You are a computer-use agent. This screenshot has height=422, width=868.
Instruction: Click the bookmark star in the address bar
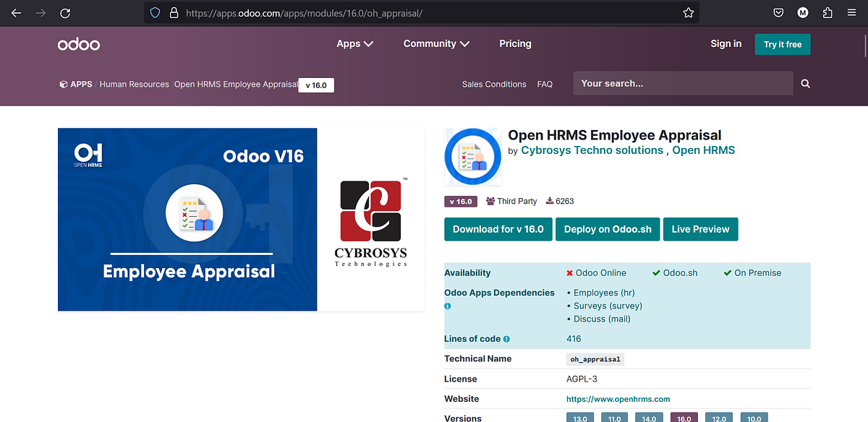point(688,12)
